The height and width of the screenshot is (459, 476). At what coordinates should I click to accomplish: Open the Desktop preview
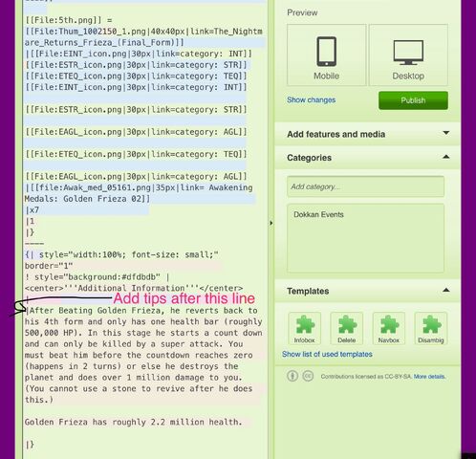408,55
